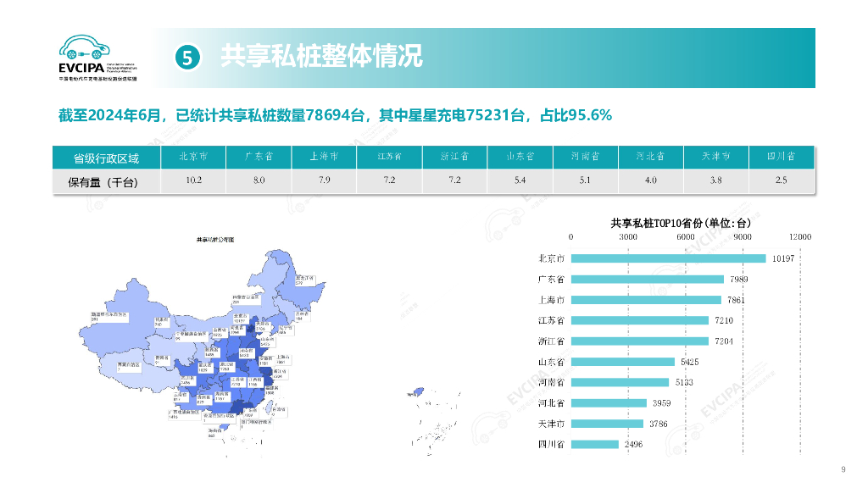Switch to the 四川省 table column
This screenshot has height=488, width=868.
[782, 156]
